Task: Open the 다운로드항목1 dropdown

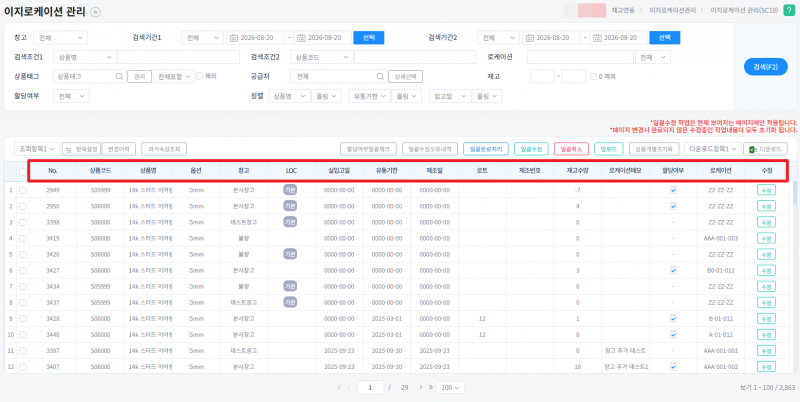Action: [x=713, y=148]
